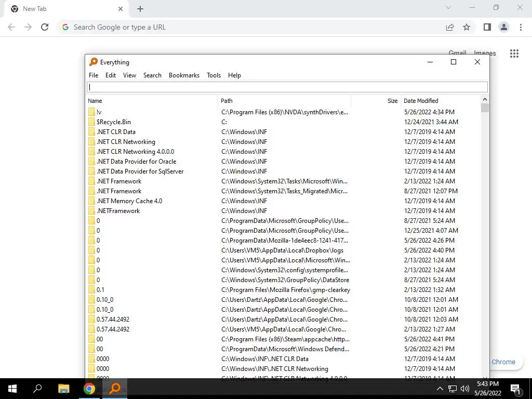
Task: Select .NET CLR Networking row
Action: (284, 141)
